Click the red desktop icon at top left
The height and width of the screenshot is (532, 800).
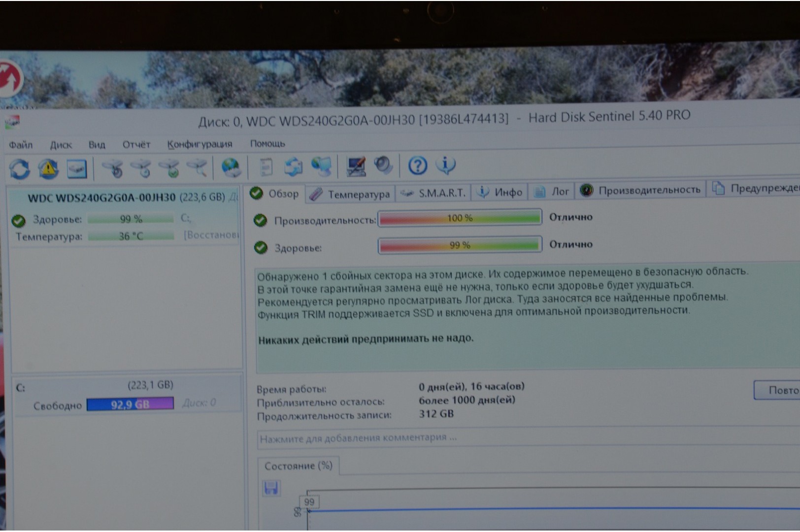pyautogui.click(x=8, y=79)
